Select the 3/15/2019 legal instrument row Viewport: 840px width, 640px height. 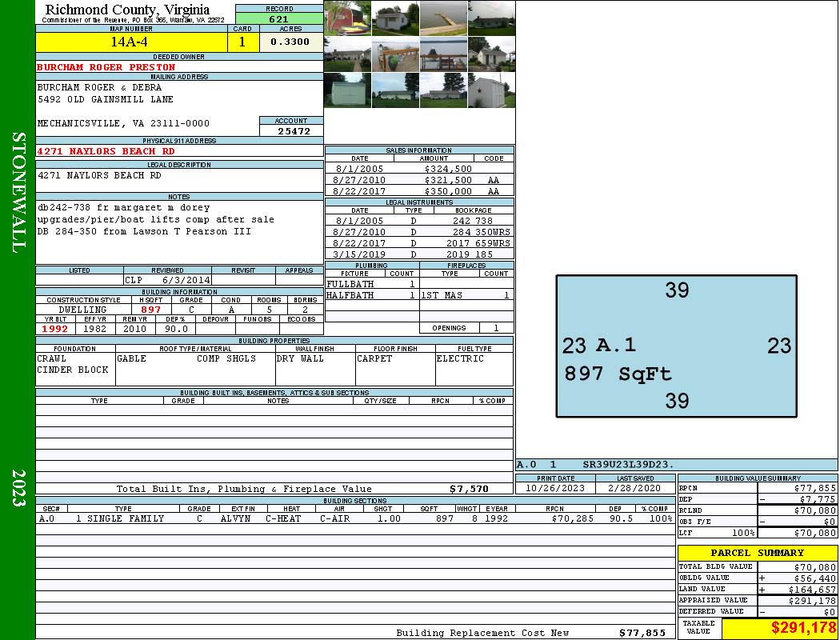[x=418, y=254]
